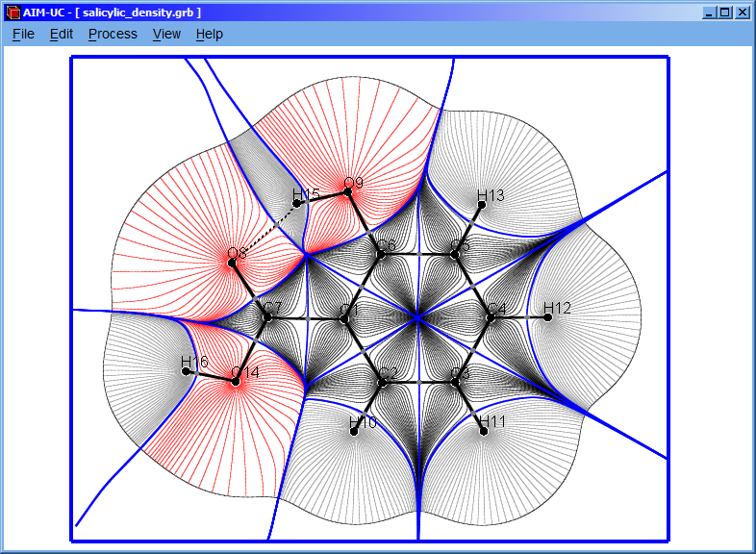756x554 pixels.
Task: Pick the H11 hydrogen atom marker
Action: 483,431
